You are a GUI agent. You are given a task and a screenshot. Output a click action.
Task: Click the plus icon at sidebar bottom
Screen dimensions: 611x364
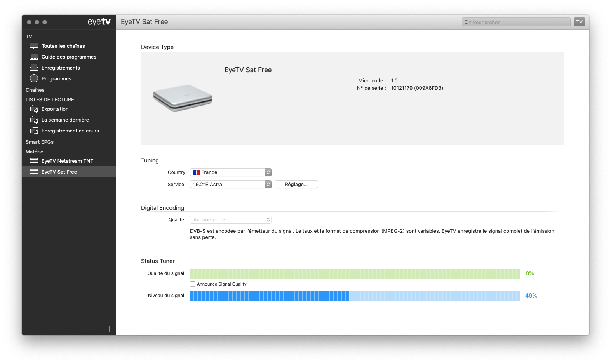109,329
